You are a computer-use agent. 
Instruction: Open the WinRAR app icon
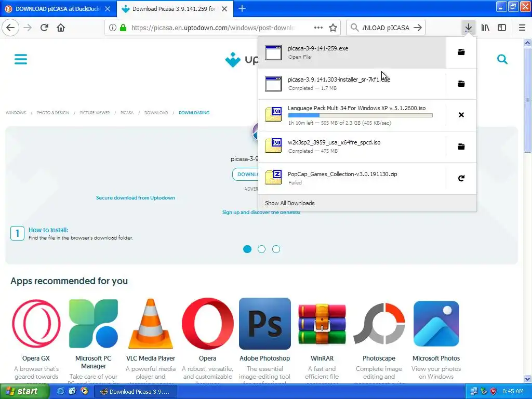point(322,324)
